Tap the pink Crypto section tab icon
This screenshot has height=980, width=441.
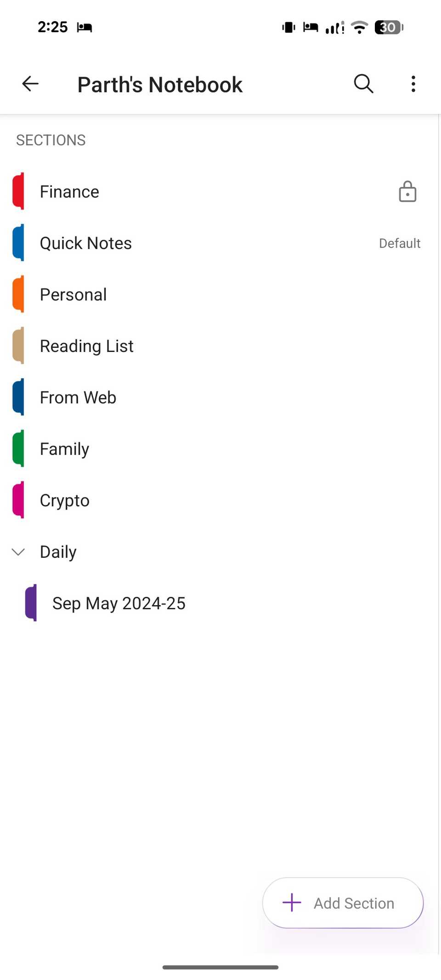click(18, 500)
